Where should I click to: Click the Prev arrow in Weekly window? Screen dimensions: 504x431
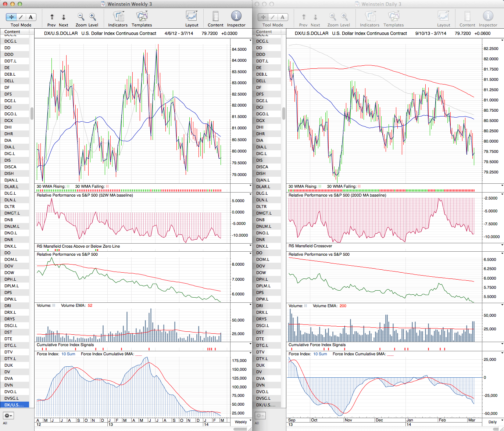pos(52,17)
